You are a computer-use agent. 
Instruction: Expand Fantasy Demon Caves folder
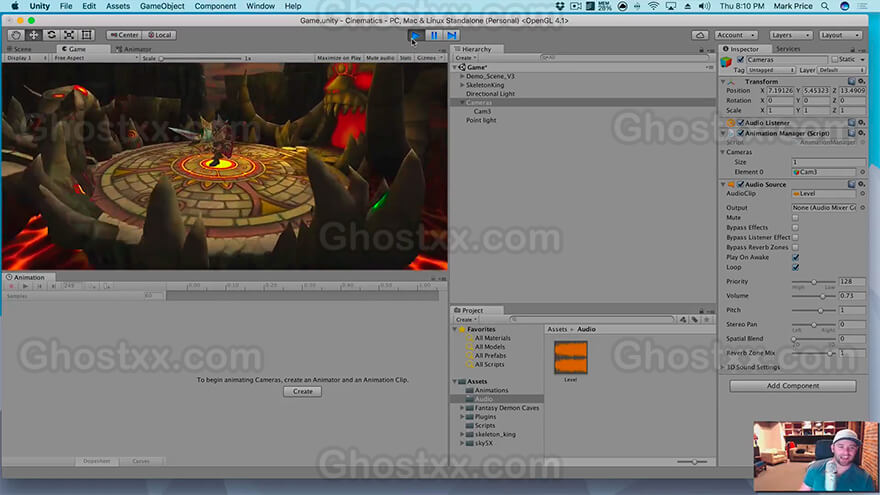pyautogui.click(x=462, y=408)
